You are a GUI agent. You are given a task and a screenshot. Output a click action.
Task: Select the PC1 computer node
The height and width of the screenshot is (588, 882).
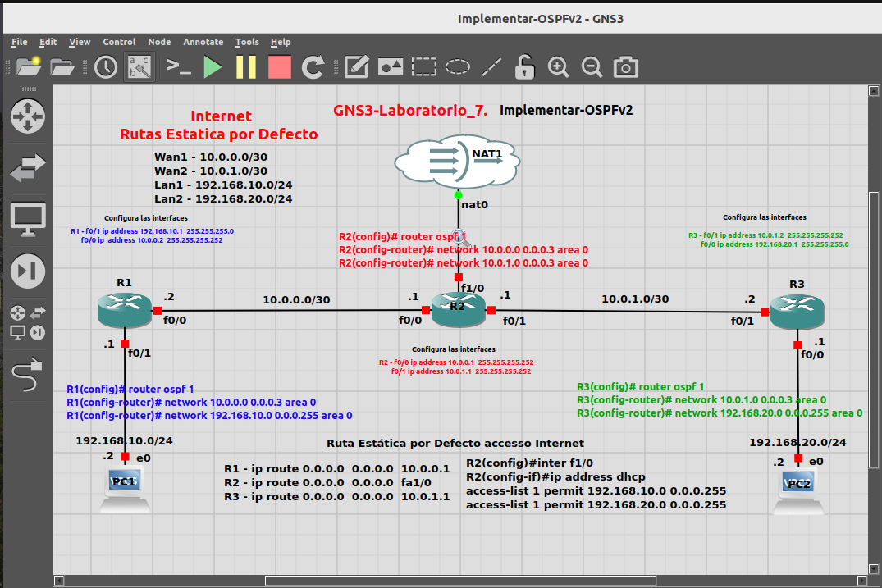point(125,490)
